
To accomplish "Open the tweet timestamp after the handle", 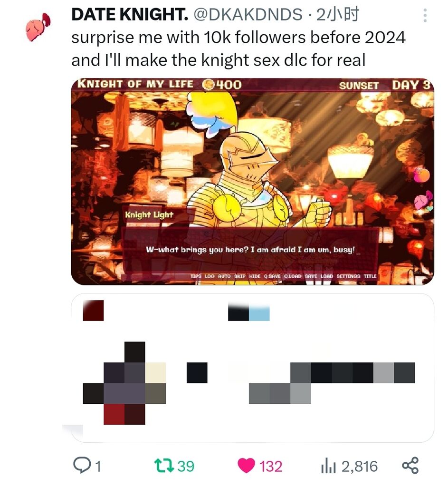I will [x=337, y=15].
